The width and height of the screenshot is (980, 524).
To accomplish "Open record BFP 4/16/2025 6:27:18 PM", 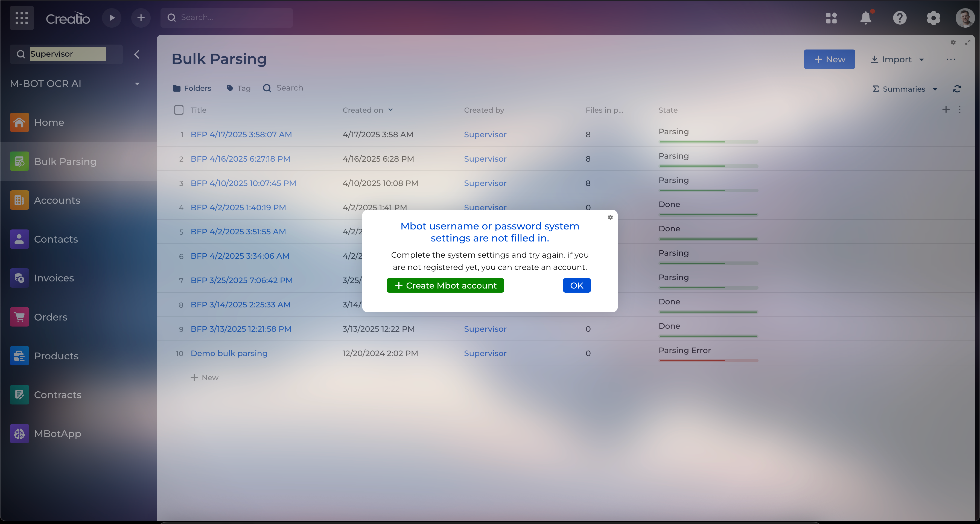I will click(240, 159).
